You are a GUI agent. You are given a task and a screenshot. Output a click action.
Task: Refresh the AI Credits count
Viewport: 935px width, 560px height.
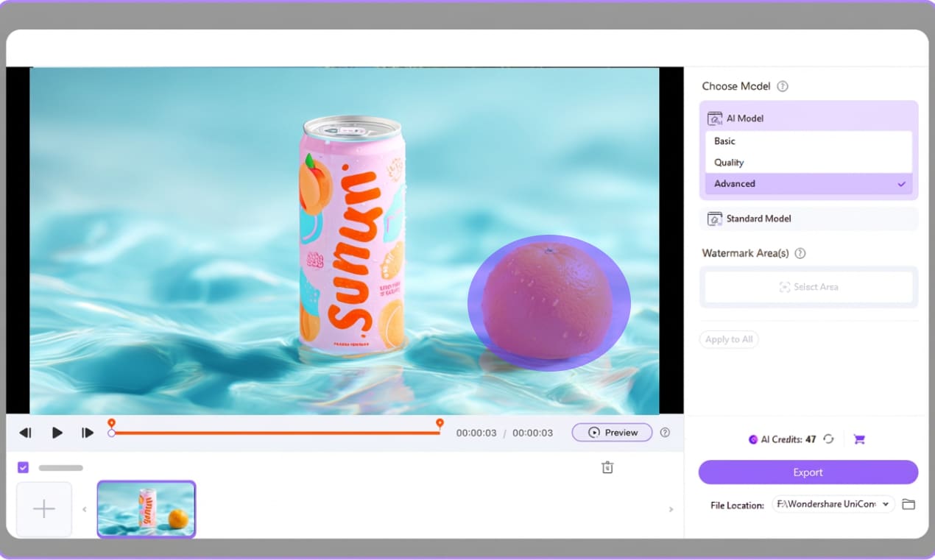click(x=828, y=439)
